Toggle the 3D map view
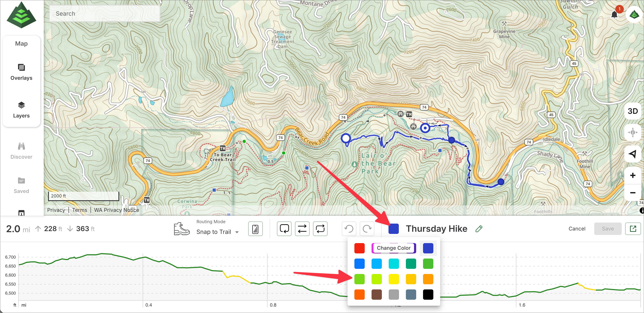The width and height of the screenshot is (644, 313). pyautogui.click(x=632, y=111)
